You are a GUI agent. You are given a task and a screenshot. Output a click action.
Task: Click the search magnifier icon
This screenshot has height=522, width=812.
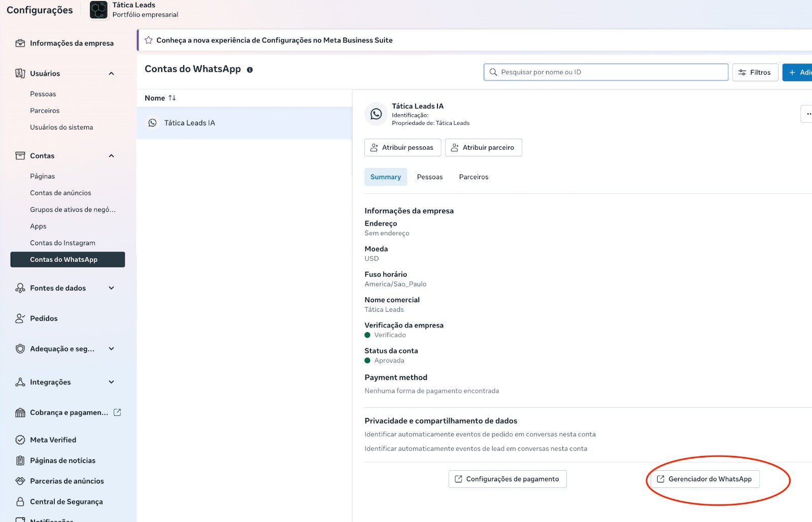[x=493, y=72]
